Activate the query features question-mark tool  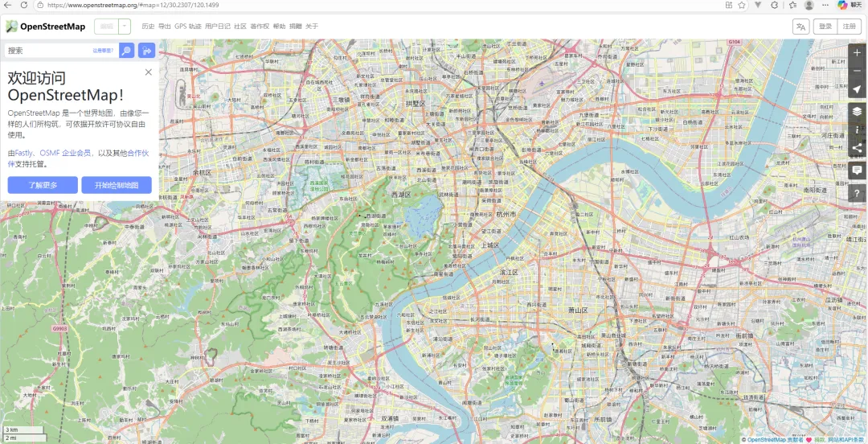(x=857, y=192)
